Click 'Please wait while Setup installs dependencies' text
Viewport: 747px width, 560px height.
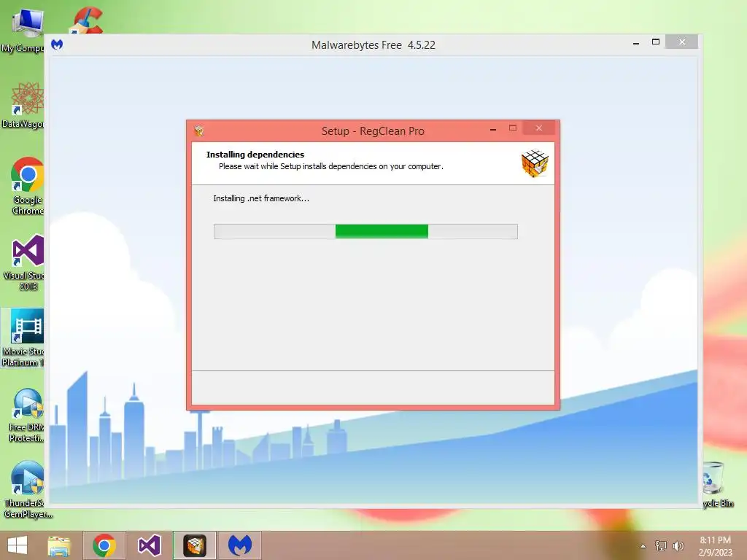click(331, 166)
